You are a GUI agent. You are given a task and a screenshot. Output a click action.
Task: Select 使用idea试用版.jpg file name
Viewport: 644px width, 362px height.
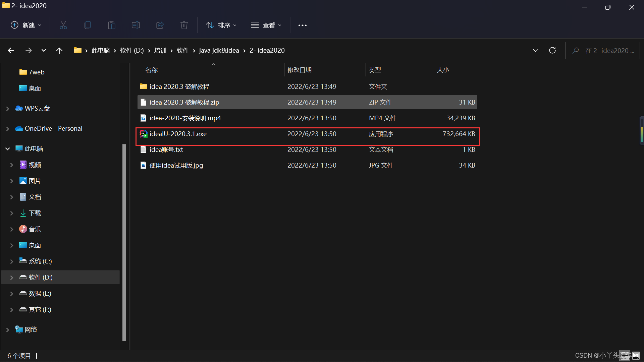click(176, 165)
